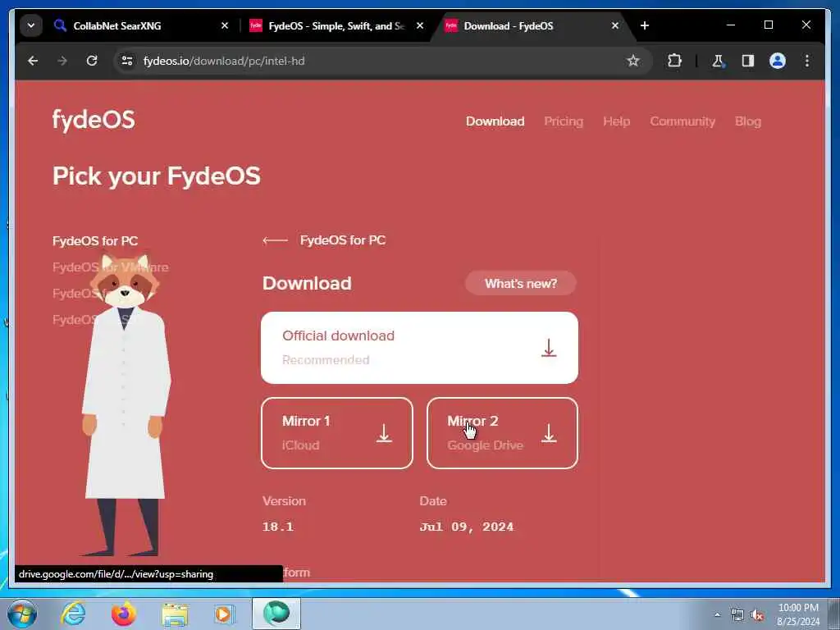Open Community in site navigation

click(x=682, y=121)
